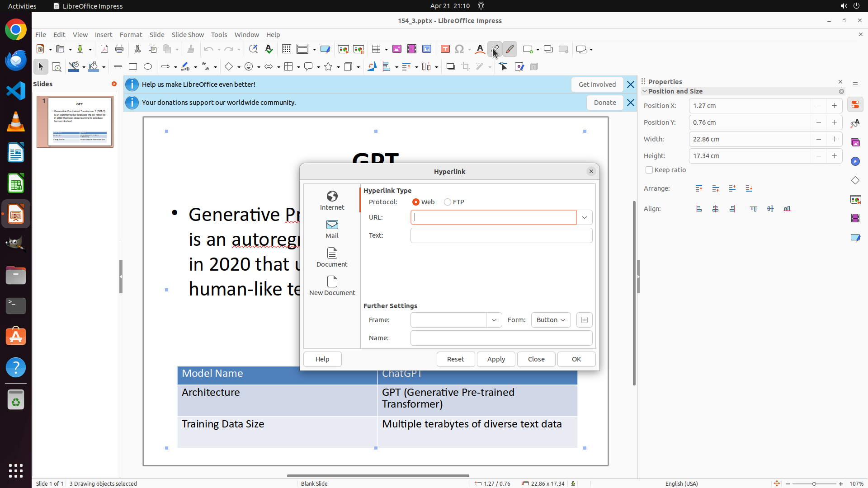Select the Web protocol radio button

[x=416, y=202]
